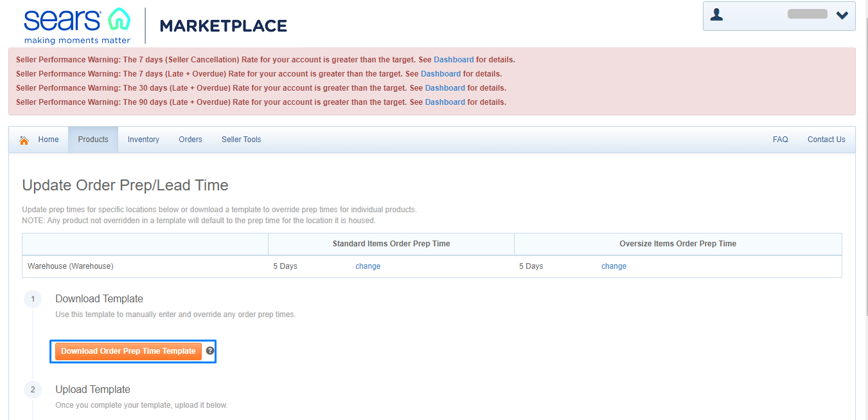Change Oversize Items Order Prep Time

(x=614, y=266)
